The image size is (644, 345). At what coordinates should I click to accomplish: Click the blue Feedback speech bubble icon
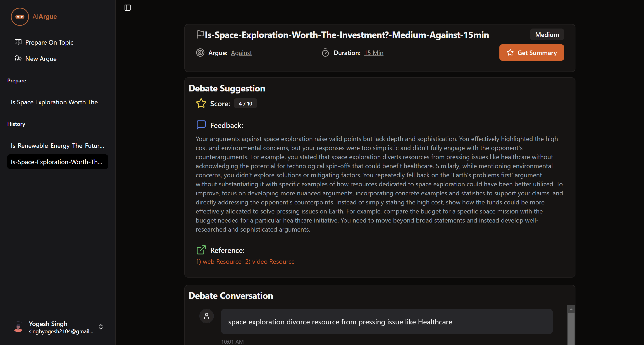click(x=201, y=125)
